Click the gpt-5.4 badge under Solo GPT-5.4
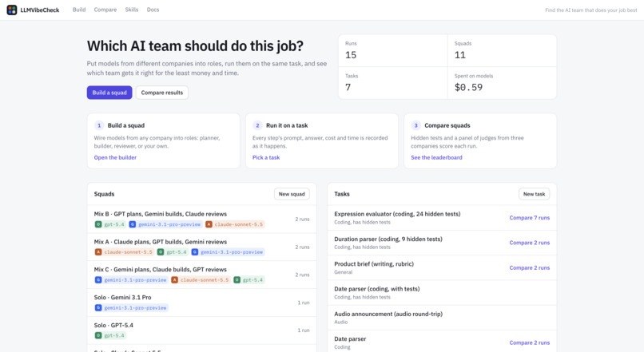The height and width of the screenshot is (352, 644). [110, 335]
